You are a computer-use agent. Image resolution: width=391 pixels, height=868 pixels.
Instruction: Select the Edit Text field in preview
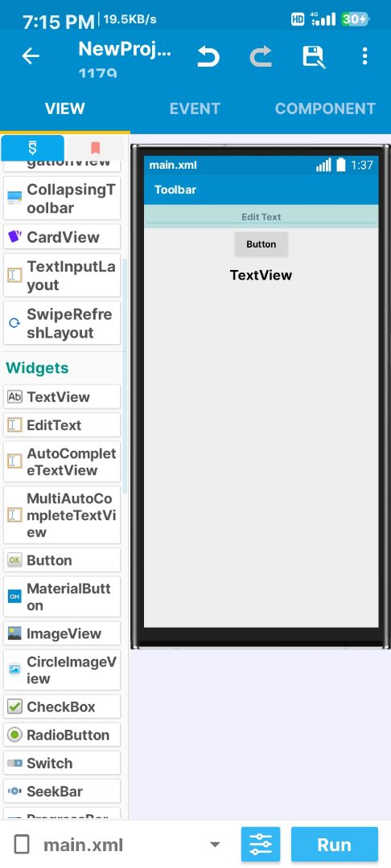pos(261,216)
